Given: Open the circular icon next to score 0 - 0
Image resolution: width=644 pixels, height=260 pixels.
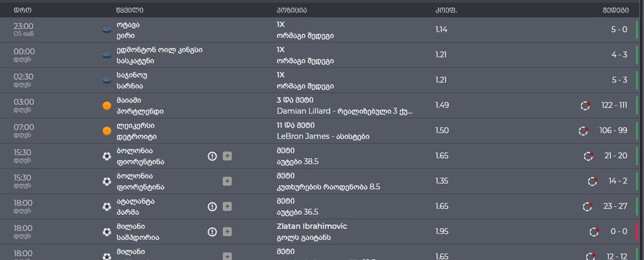Looking at the screenshot, I should coord(594,232).
